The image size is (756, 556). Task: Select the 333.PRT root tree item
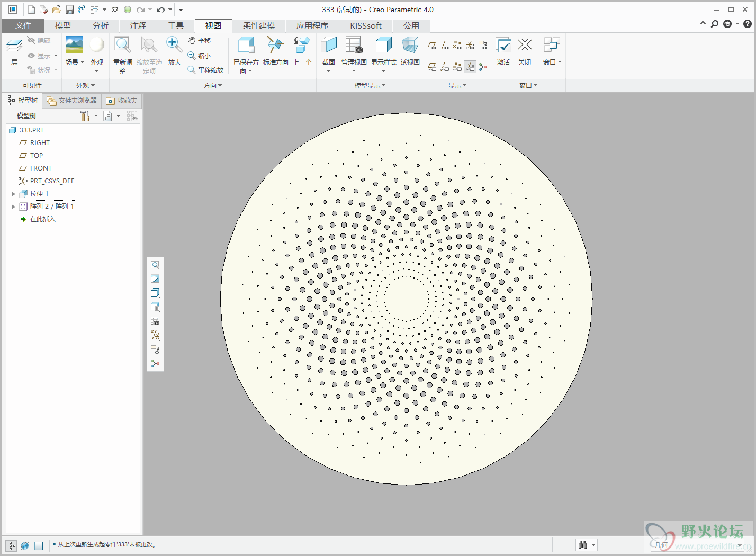(26, 130)
